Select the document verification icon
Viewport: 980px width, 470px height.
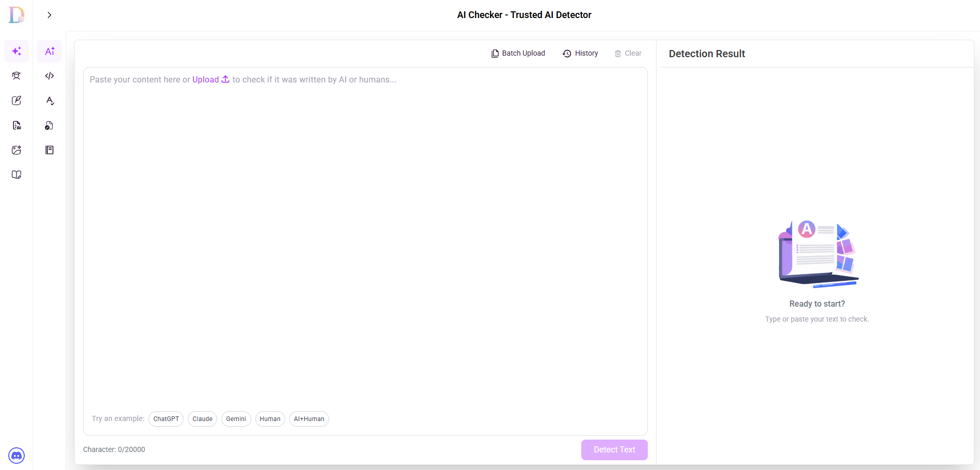coord(49,125)
